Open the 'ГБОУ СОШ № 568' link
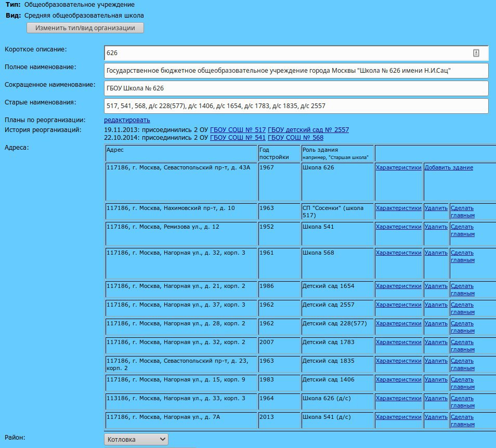The height and width of the screenshot is (448, 496). click(x=296, y=138)
